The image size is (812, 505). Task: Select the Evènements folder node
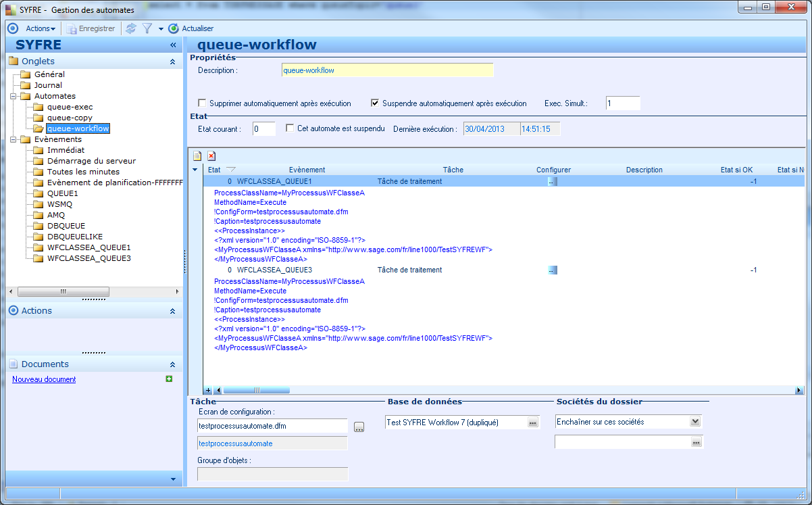57,139
